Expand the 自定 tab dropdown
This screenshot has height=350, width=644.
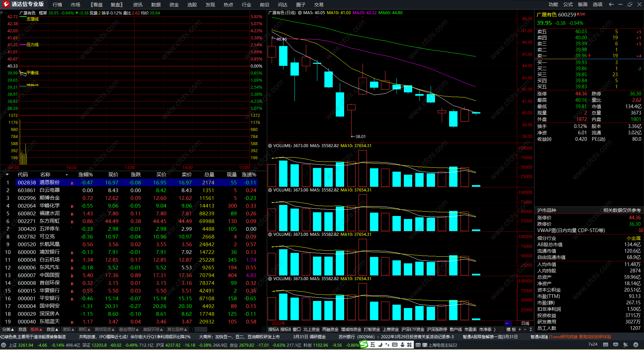[x=52, y=330]
